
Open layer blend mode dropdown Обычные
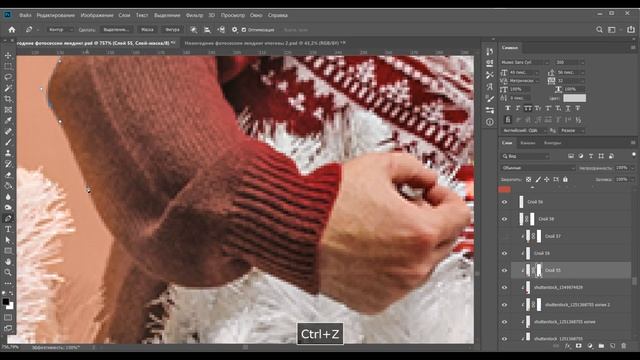coord(538,168)
